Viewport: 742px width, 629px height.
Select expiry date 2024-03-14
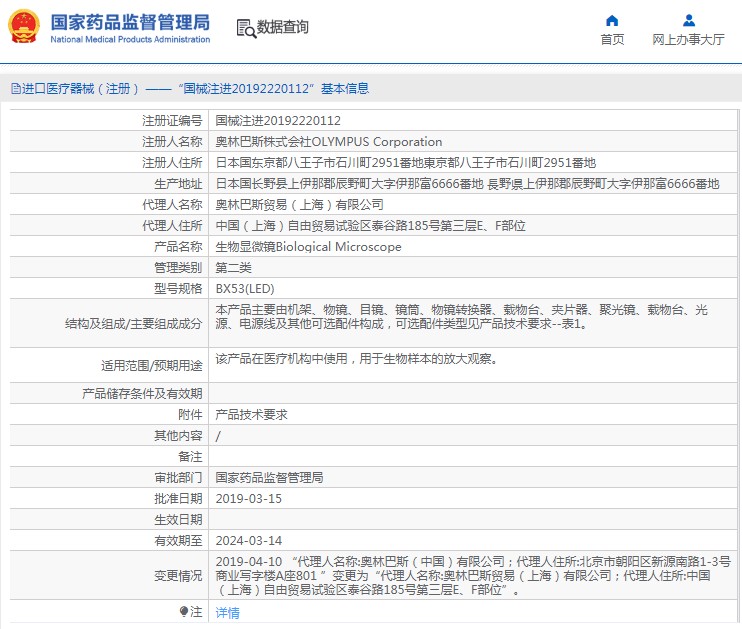(x=249, y=540)
